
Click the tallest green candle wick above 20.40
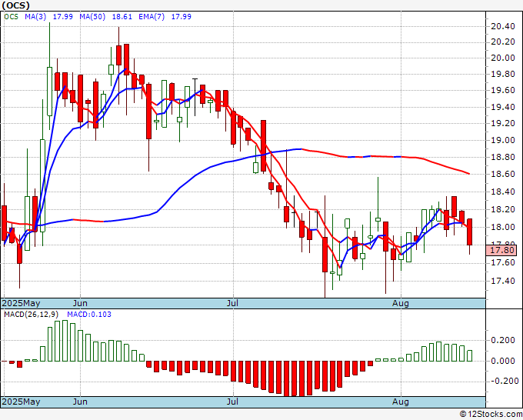(x=50, y=45)
